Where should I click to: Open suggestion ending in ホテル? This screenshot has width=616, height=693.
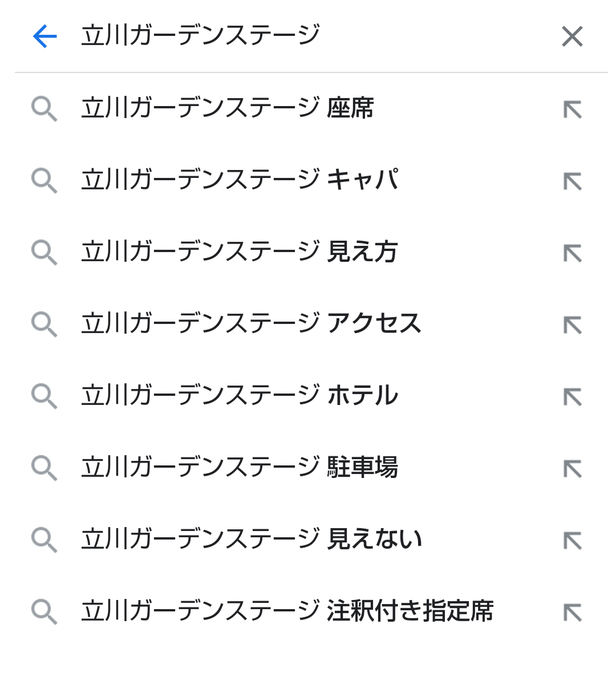pyautogui.click(x=308, y=396)
